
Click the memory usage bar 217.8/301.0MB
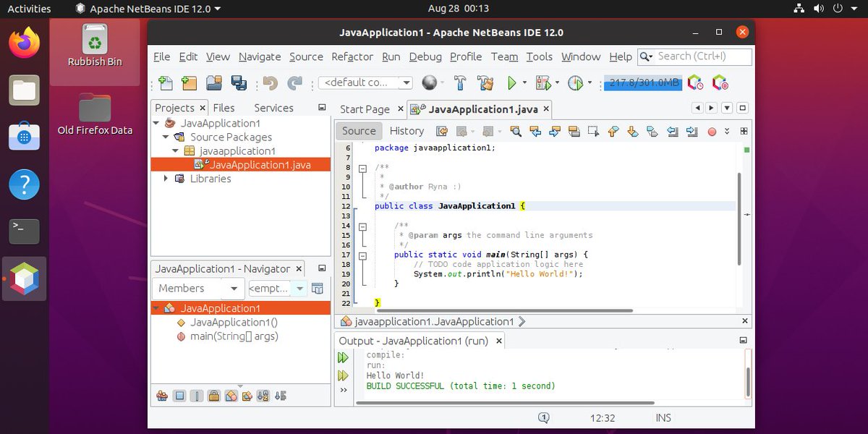click(x=642, y=82)
